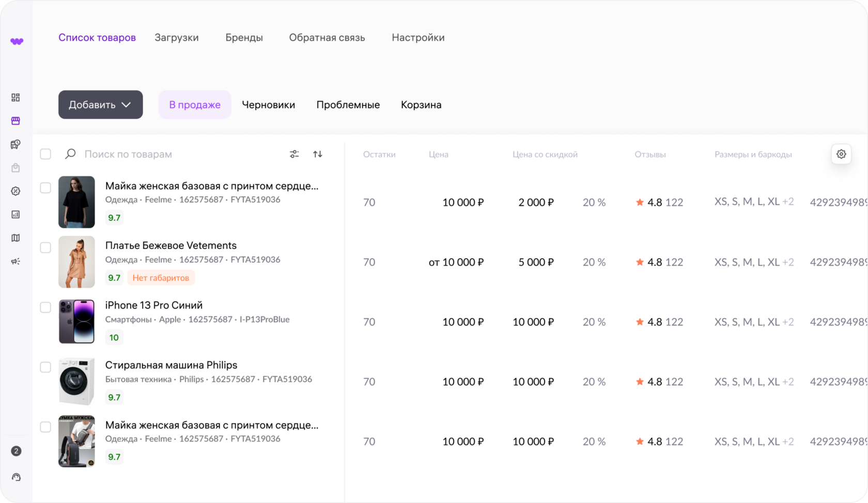868x503 pixels.
Task: Open the dashboard grid icon in sidebar
Action: click(x=16, y=98)
